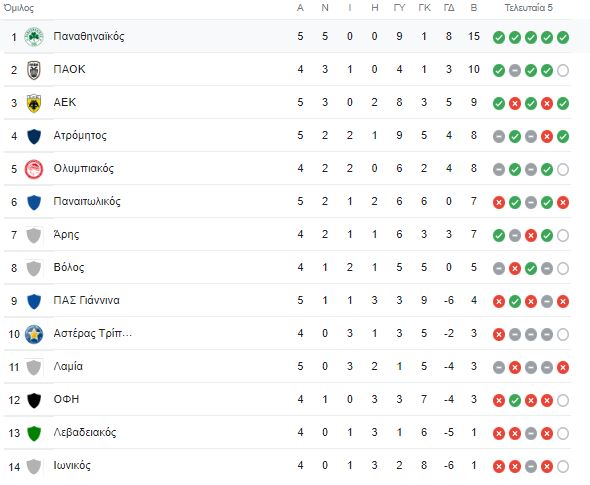Click ΠΑΟΚ's empty upcoming match circle
The width and height of the screenshot is (590, 485).
(x=563, y=70)
